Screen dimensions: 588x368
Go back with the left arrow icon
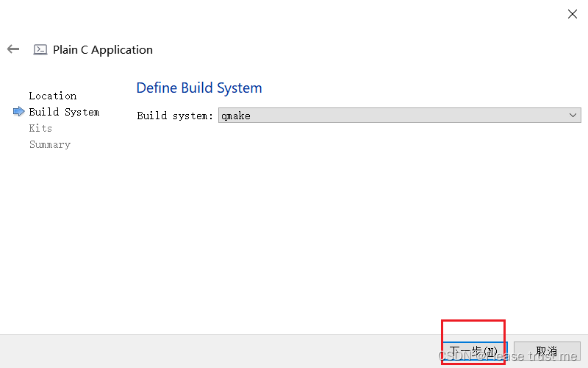[x=13, y=49]
